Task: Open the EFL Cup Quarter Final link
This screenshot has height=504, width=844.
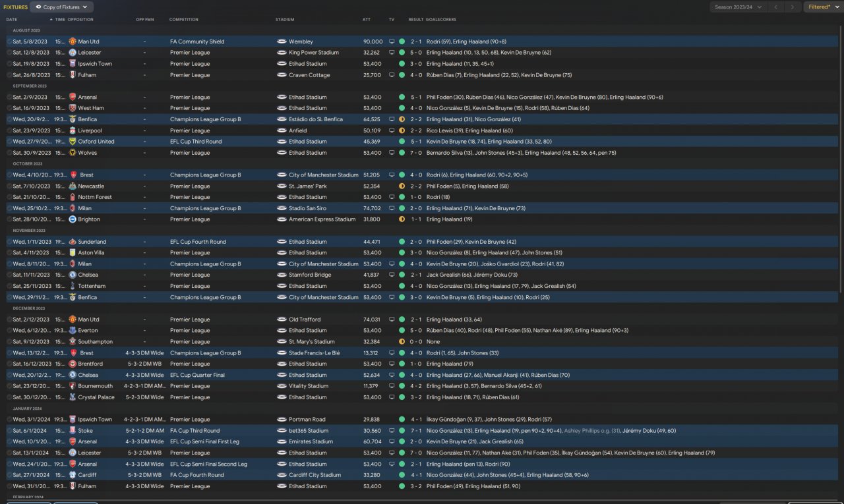Action: pos(198,376)
